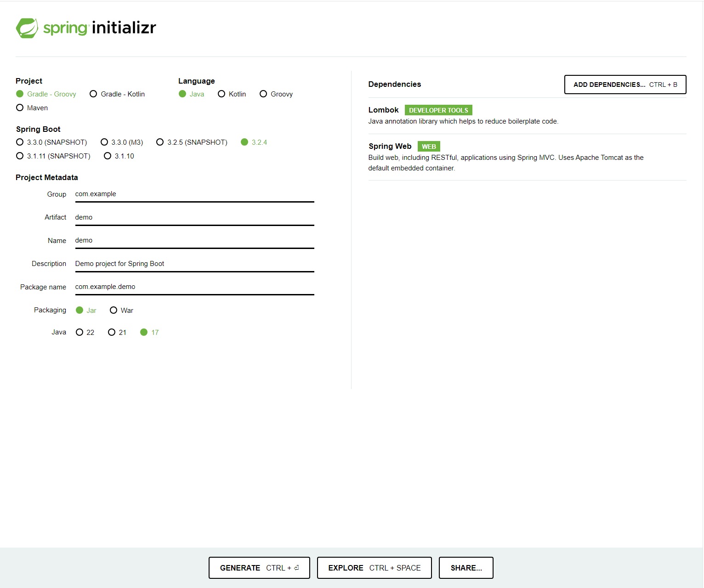Select Kotlin as the language

232,94
